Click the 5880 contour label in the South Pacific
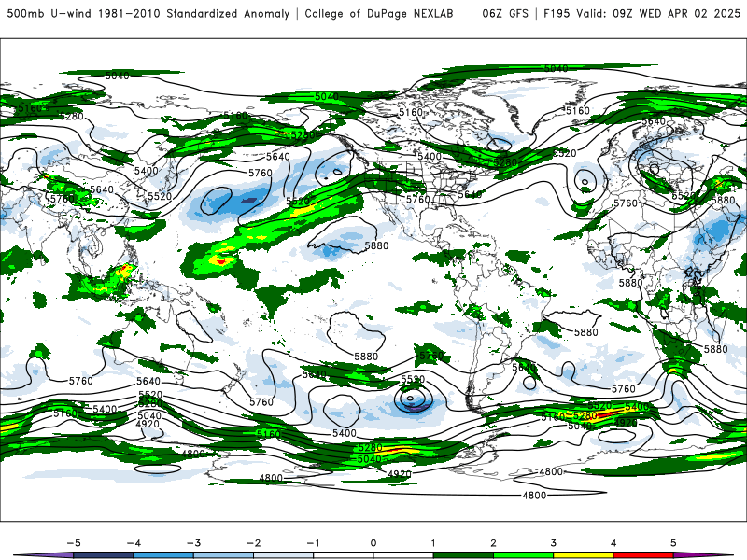 tap(366, 357)
